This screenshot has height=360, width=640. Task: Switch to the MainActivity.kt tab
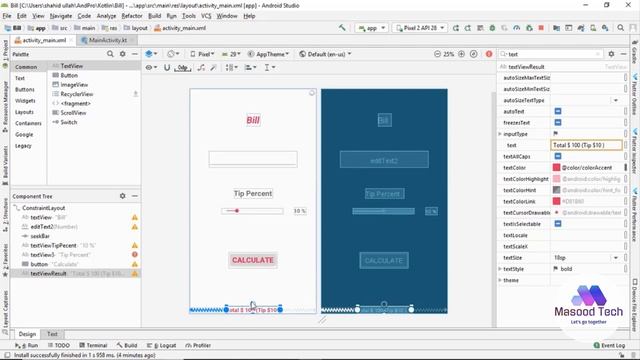(108, 40)
